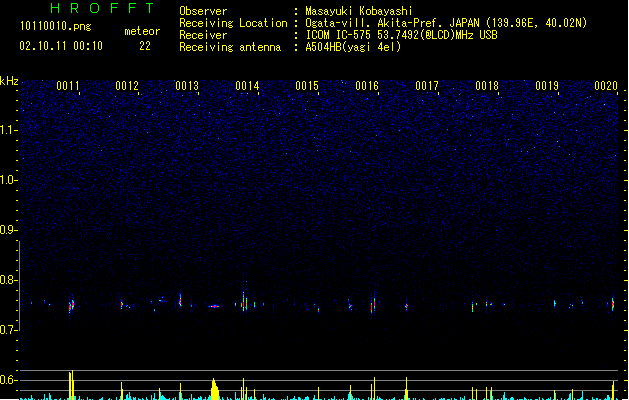The height and width of the screenshot is (400, 629).
Task: Click the meteor count value 22
Action: pos(145,46)
